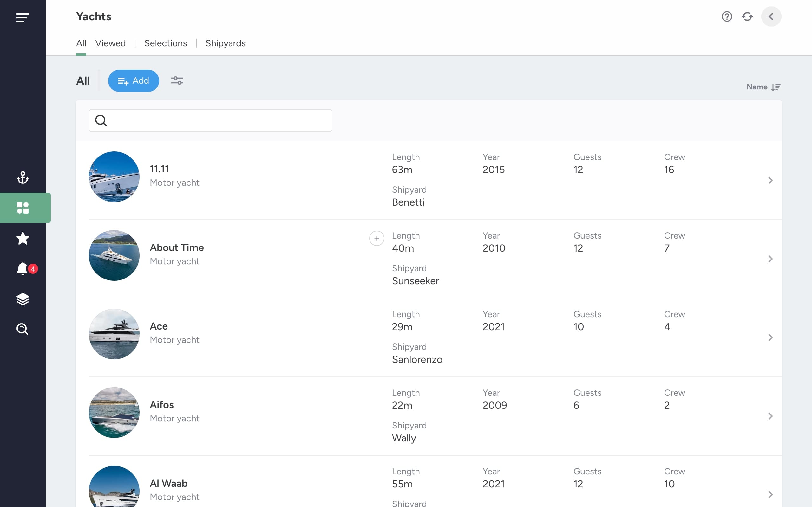812x507 pixels.
Task: Open favorites star in sidebar
Action: (x=23, y=238)
